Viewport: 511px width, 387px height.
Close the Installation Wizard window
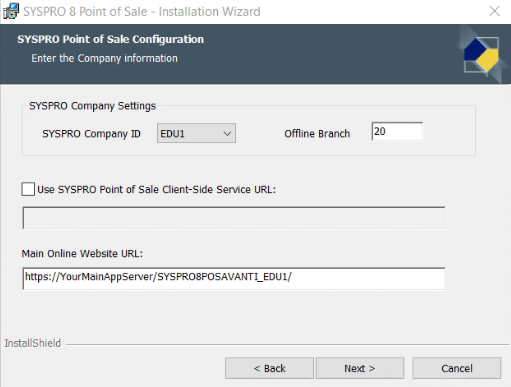click(495, 11)
